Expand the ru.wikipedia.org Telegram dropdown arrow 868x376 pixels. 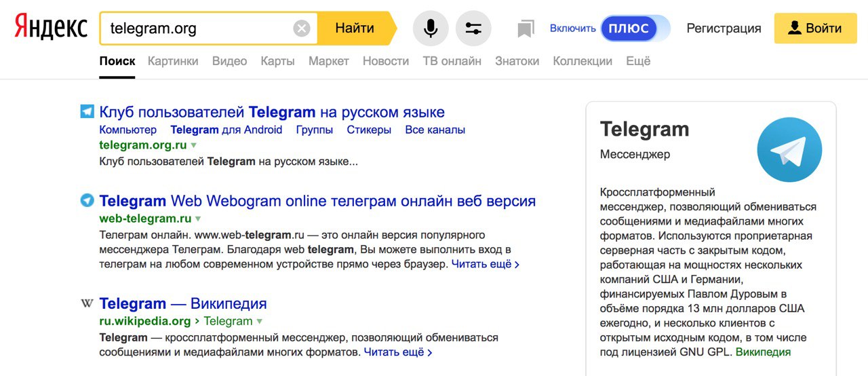pyautogui.click(x=259, y=322)
